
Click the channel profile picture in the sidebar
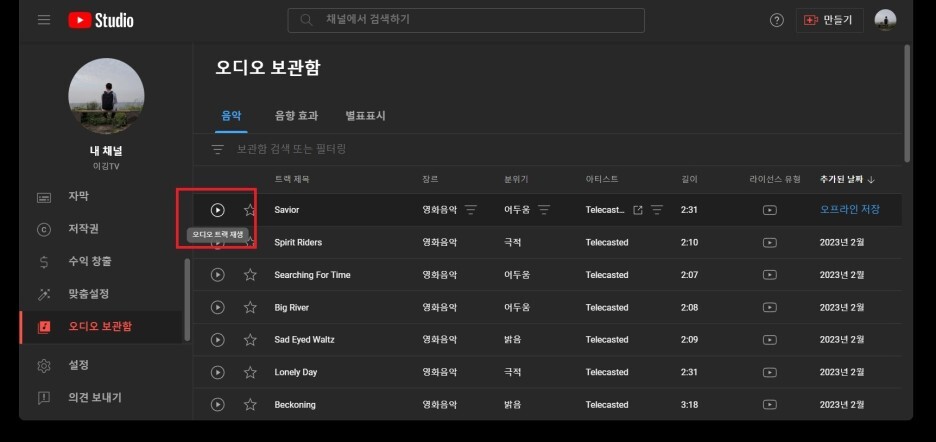[106, 96]
